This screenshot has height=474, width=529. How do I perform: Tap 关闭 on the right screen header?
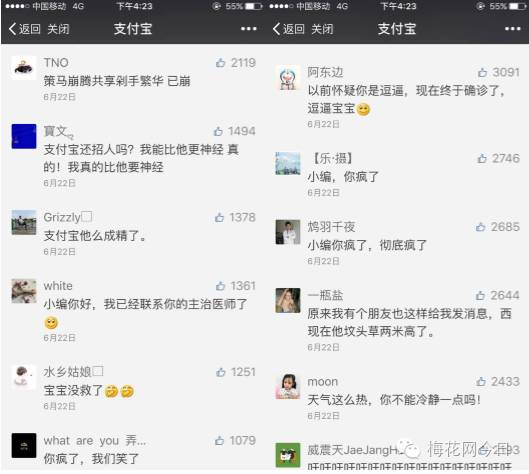(x=322, y=29)
